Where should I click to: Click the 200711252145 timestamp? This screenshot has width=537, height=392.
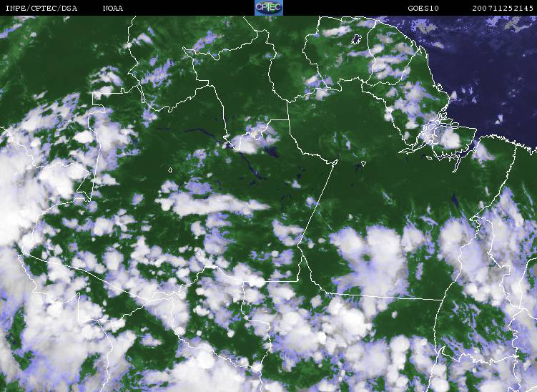point(503,8)
